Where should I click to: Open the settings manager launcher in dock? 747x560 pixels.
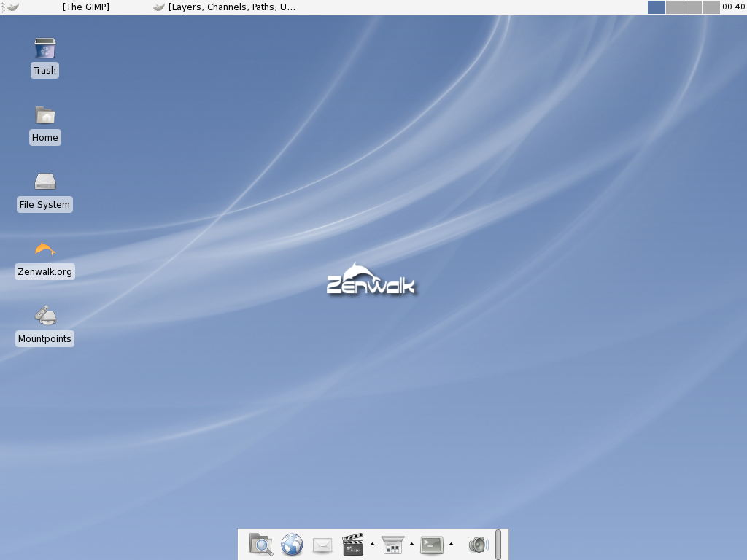[392, 545]
